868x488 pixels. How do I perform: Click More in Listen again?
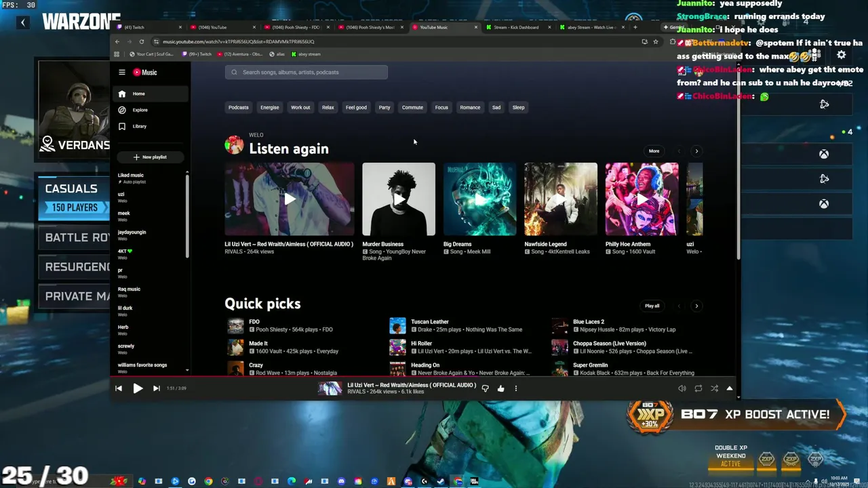654,151
